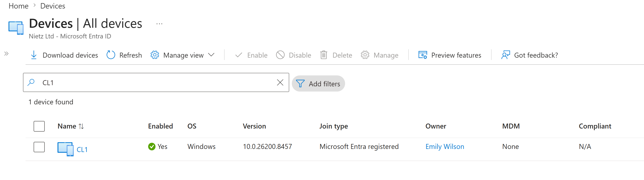Click Download devices label
Screen dimensions: 644x180
click(x=70, y=55)
